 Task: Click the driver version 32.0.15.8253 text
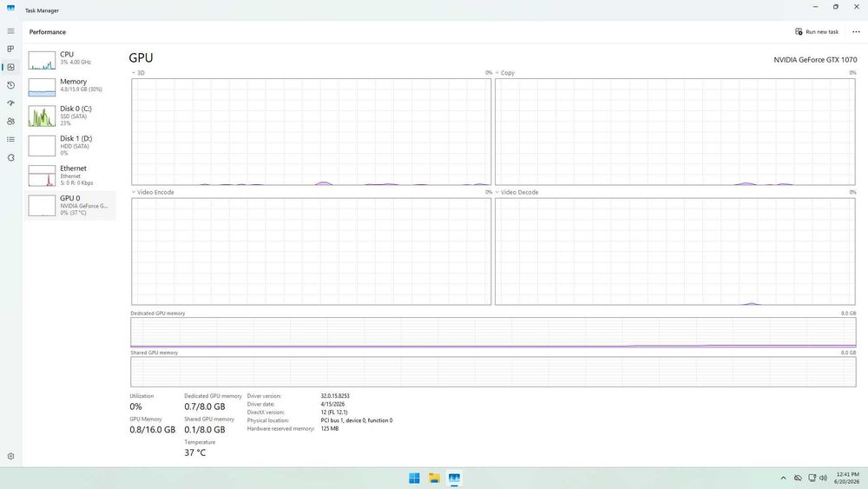[335, 396]
